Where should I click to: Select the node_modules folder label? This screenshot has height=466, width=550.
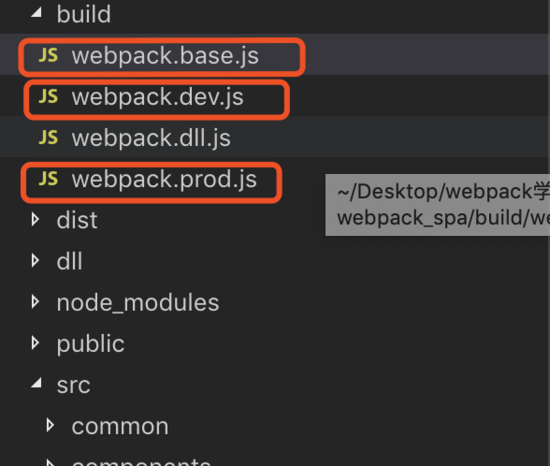coord(138,303)
